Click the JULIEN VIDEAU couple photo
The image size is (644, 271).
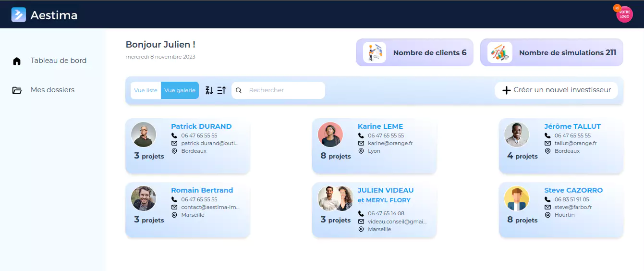336,198
